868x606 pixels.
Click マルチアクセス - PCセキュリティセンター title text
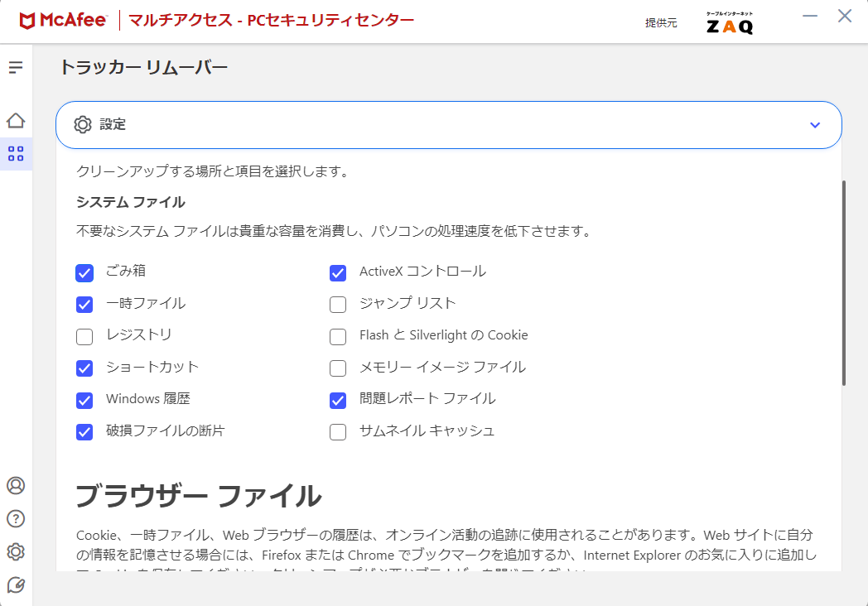[272, 21]
